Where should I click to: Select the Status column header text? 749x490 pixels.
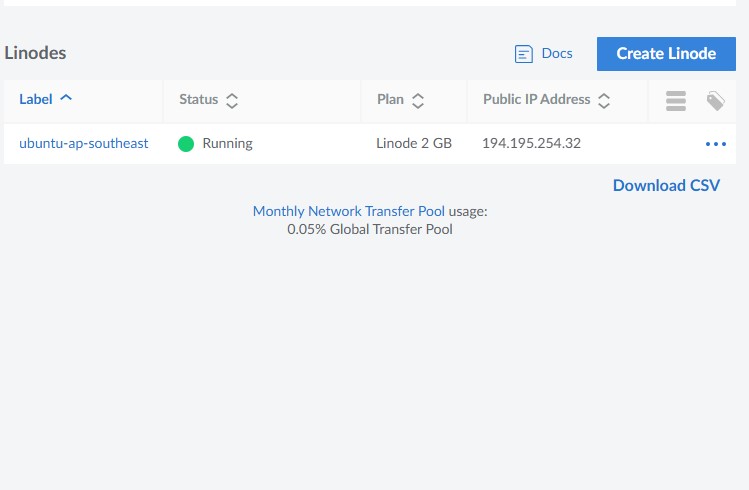(x=198, y=100)
